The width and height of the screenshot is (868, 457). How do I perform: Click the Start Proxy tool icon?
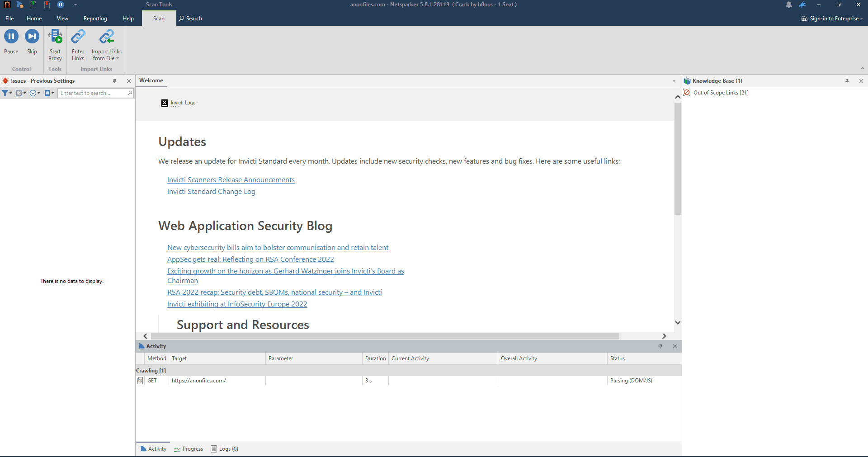(x=55, y=37)
